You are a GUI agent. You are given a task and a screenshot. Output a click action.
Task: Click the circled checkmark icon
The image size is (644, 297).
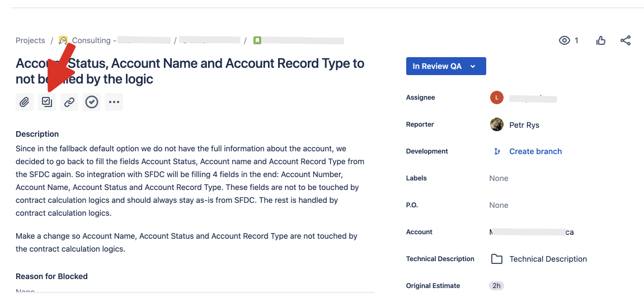pyautogui.click(x=92, y=102)
